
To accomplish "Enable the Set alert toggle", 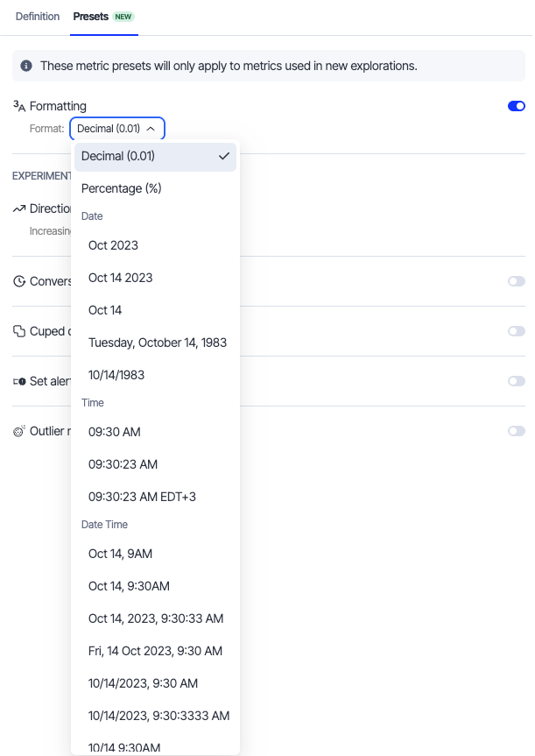I will tap(516, 381).
